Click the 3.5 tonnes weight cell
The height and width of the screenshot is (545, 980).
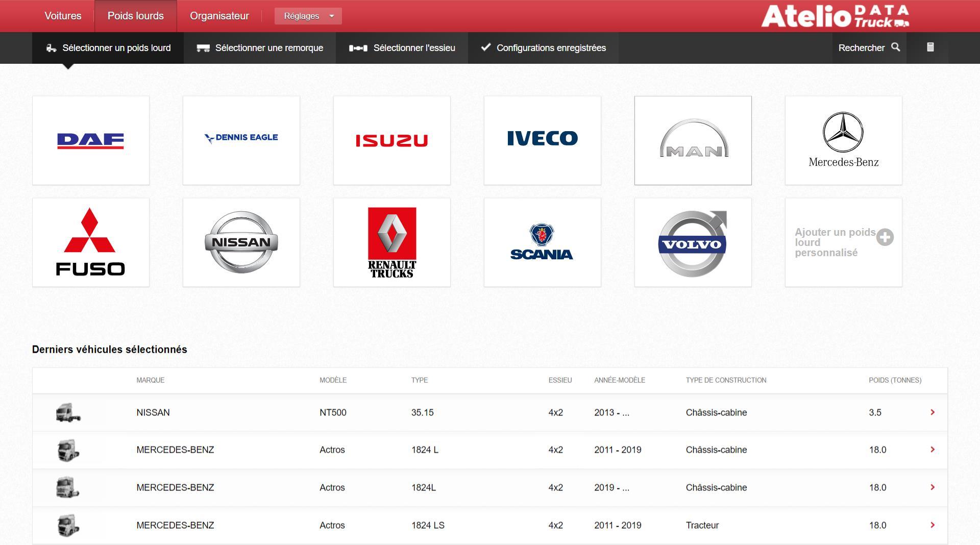click(875, 412)
